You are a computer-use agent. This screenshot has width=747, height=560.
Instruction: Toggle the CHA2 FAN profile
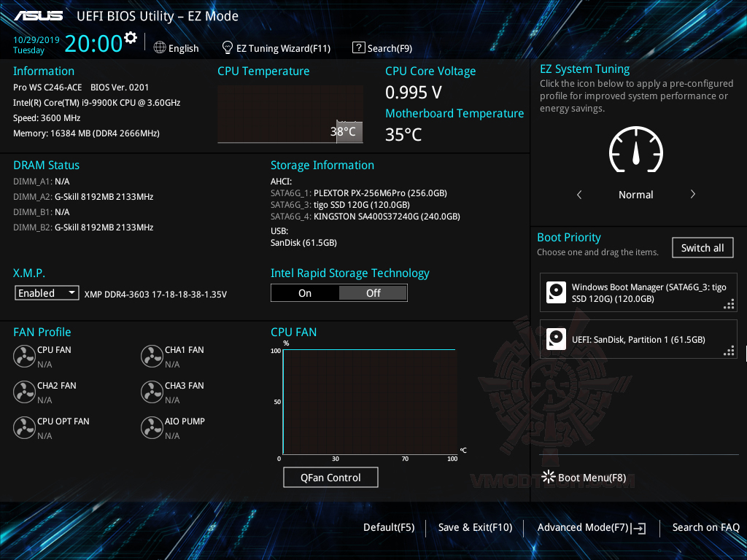coord(24,391)
